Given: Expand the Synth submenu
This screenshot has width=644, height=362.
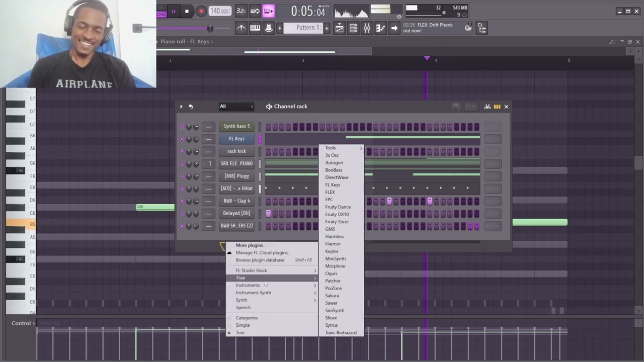Looking at the screenshot, I should coord(272,300).
